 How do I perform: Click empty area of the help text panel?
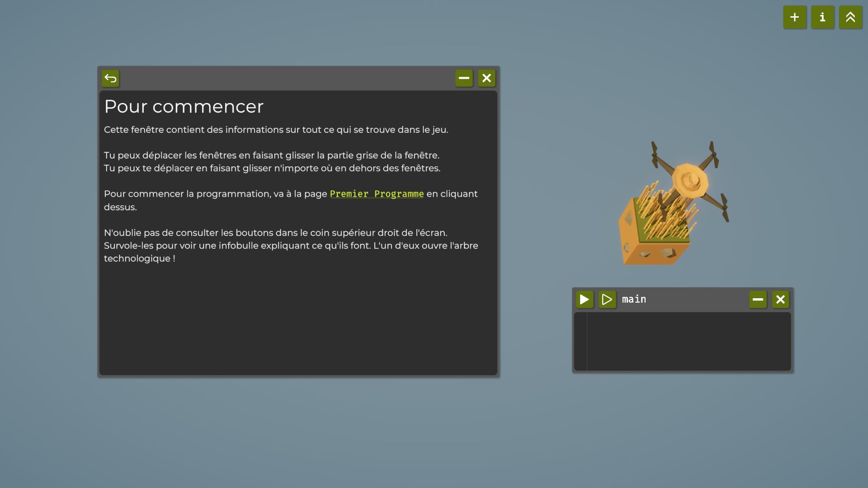(298, 321)
